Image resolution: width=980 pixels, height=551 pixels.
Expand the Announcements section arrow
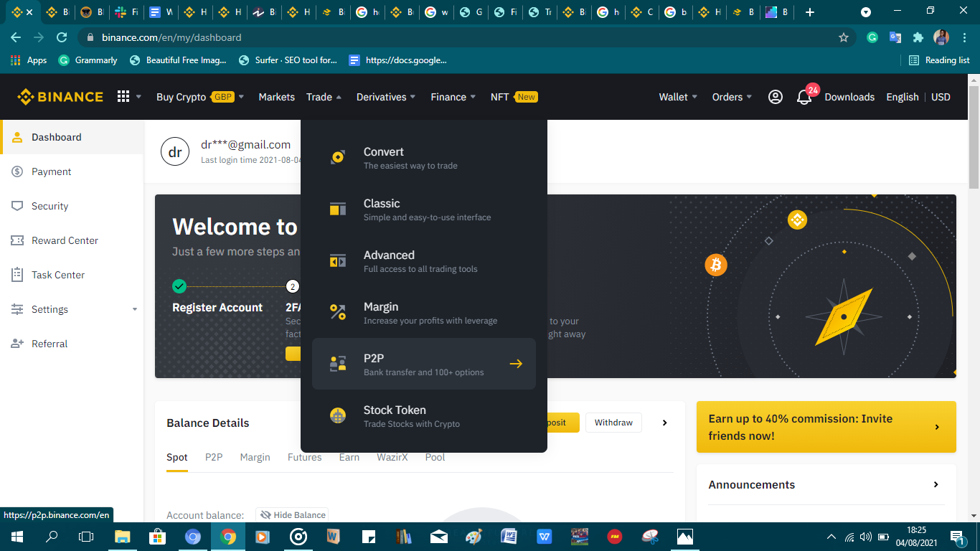936,484
